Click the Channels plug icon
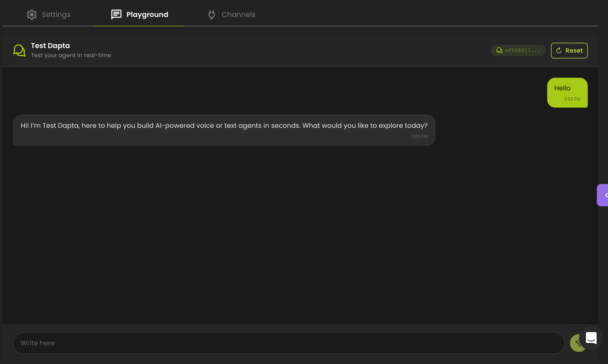Screen dimensions: 608x364 pyautogui.click(x=212, y=15)
